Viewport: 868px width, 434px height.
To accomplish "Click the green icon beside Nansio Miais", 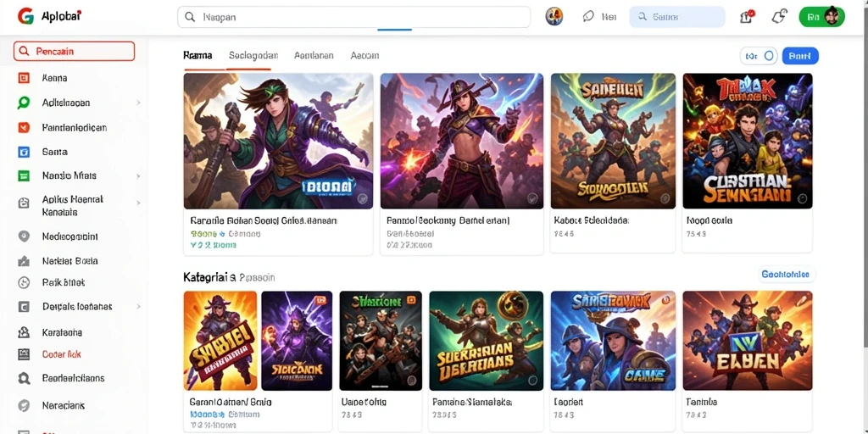I will point(24,175).
